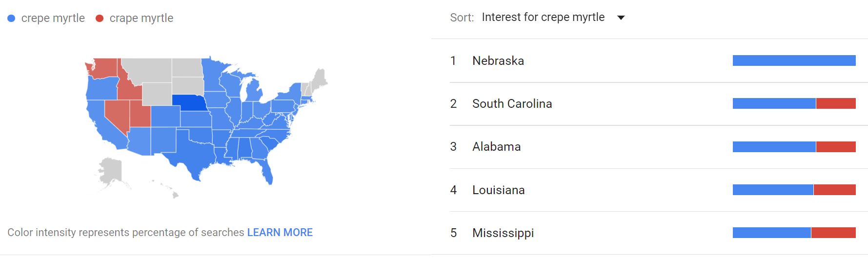Click the blue crepe myrtle legend dot
Viewport: 868px width, 259px height.
point(11,19)
